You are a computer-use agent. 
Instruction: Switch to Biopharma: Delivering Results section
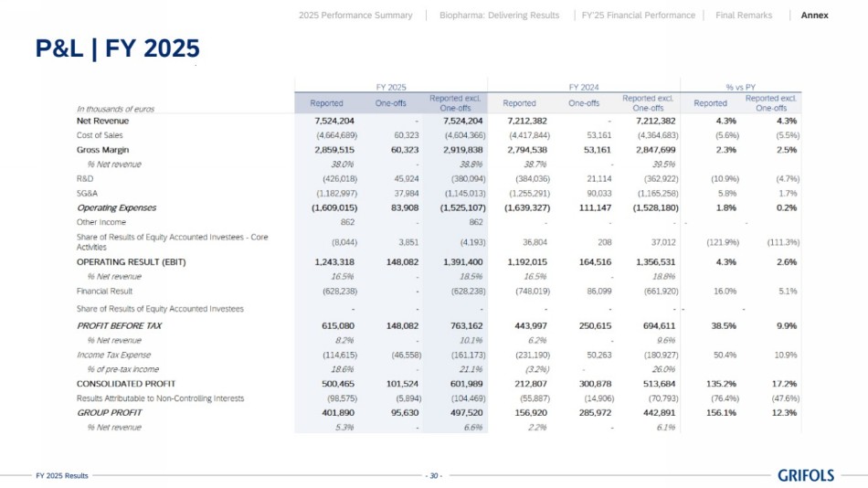[499, 16]
